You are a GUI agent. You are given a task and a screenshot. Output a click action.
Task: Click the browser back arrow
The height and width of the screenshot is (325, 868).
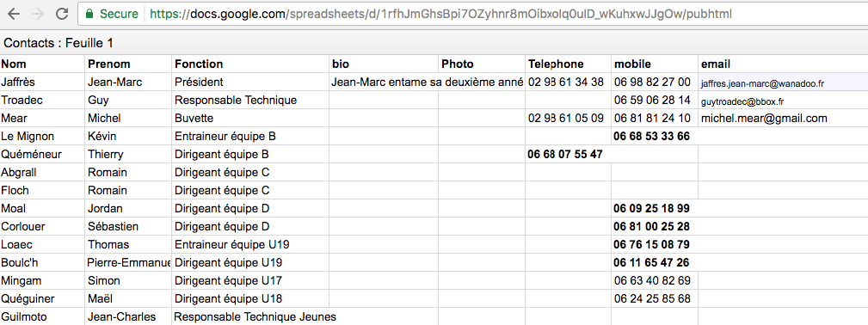[x=13, y=14]
